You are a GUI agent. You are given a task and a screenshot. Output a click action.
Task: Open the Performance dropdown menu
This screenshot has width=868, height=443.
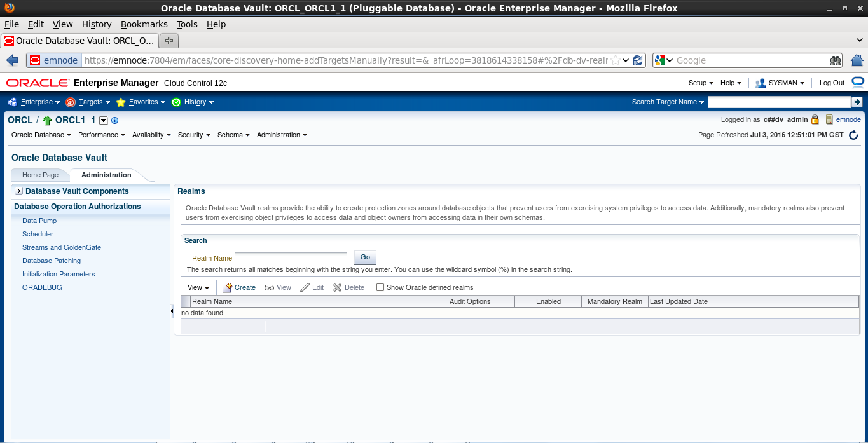101,135
